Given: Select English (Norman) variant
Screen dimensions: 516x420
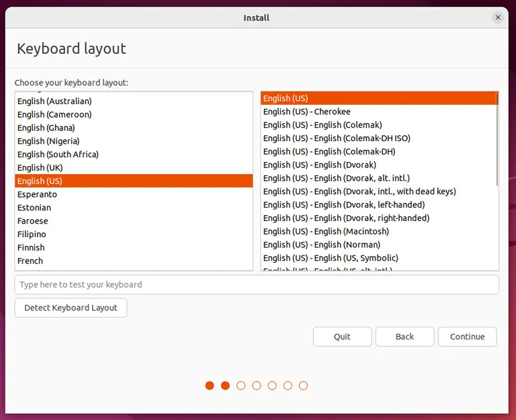Looking at the screenshot, I should tap(379, 245).
